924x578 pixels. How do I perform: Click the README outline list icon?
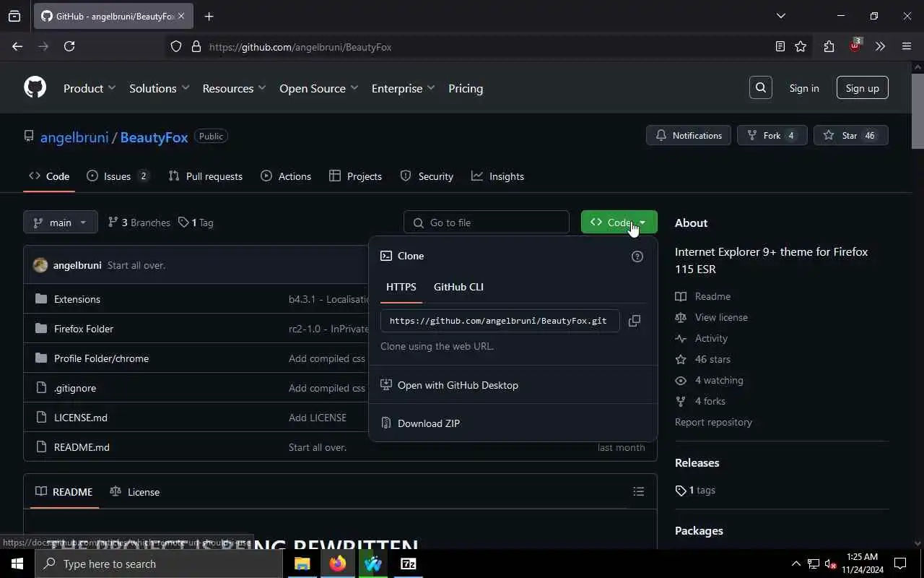pyautogui.click(x=638, y=492)
